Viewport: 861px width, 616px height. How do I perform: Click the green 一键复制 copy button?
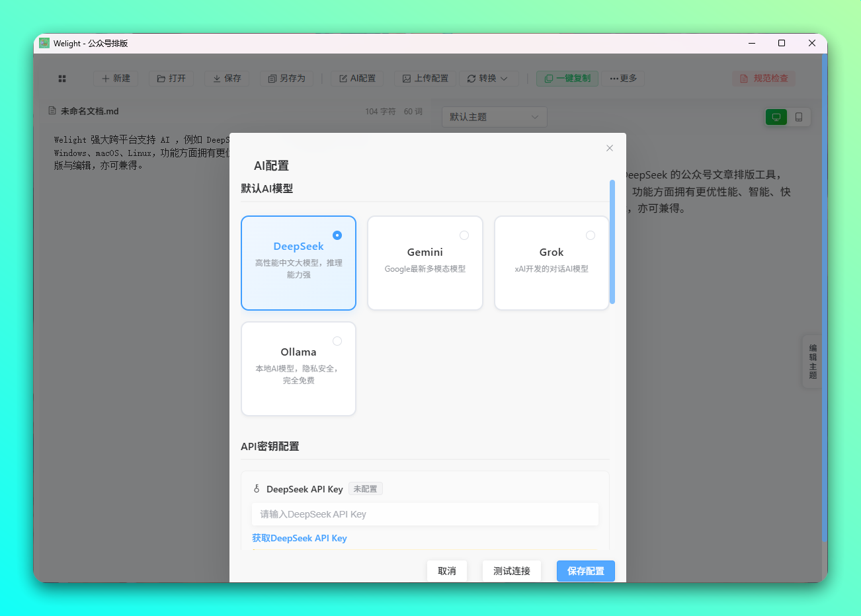pyautogui.click(x=567, y=79)
